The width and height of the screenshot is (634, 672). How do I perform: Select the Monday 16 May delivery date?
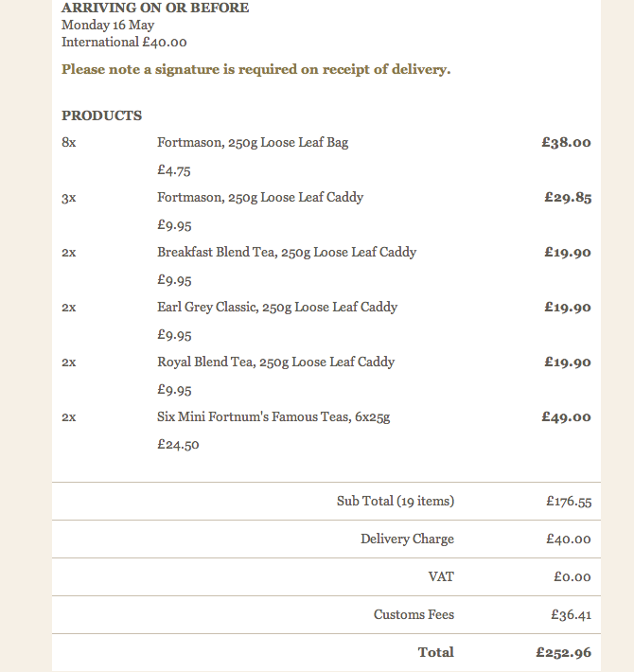click(x=108, y=25)
